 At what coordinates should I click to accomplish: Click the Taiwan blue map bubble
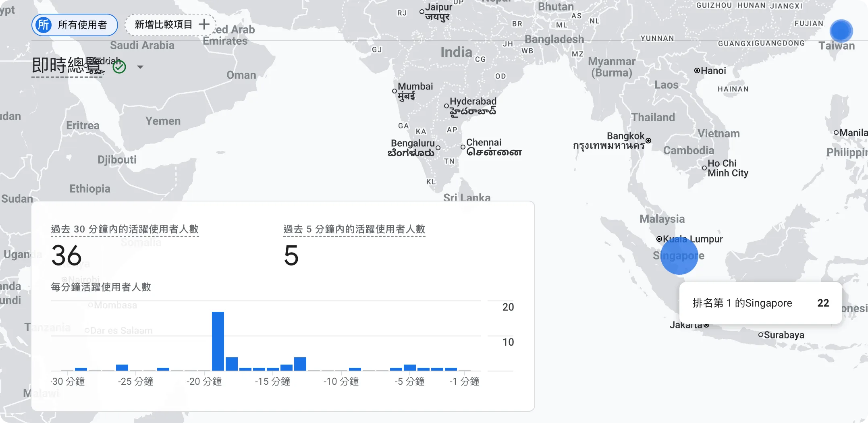(841, 31)
